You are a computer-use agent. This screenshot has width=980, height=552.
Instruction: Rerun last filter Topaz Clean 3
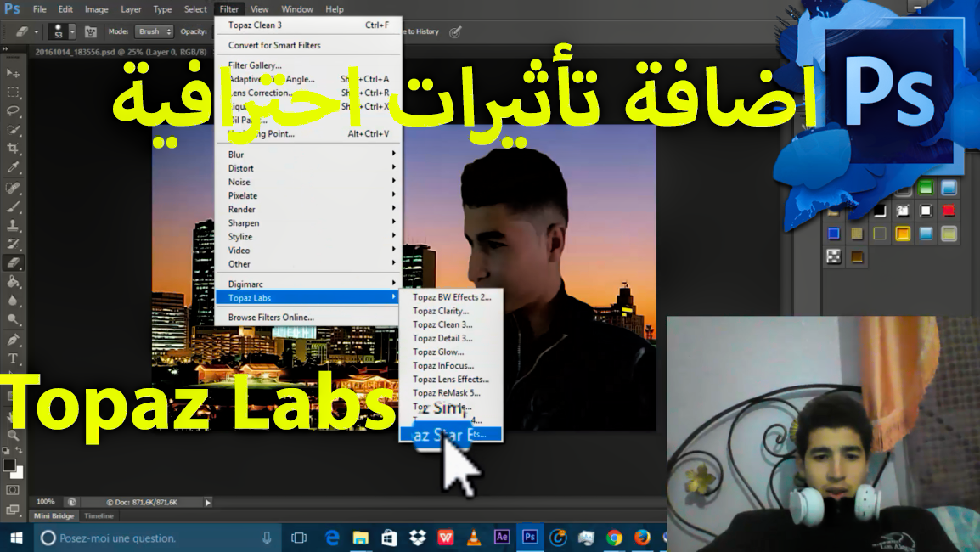click(x=307, y=25)
